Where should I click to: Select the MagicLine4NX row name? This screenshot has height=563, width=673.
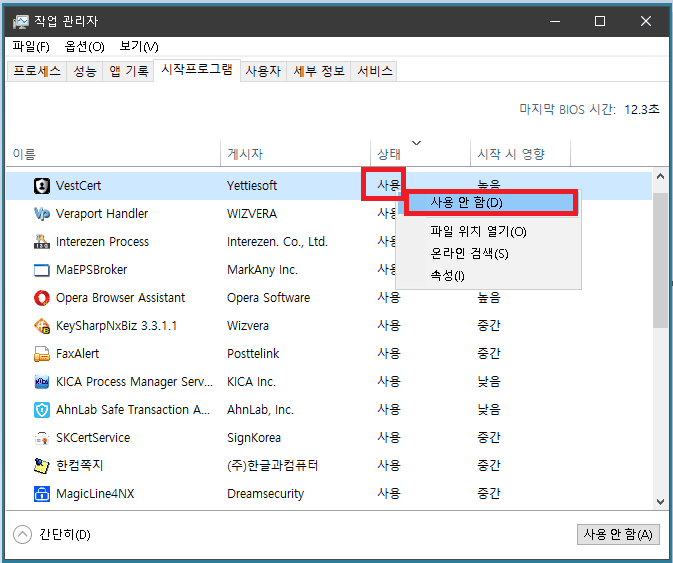click(x=95, y=494)
